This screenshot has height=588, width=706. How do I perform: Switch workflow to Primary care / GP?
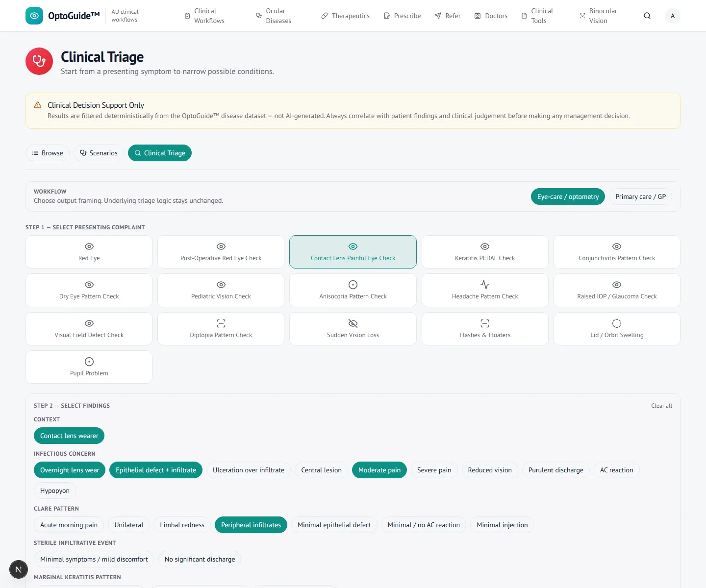click(x=640, y=196)
